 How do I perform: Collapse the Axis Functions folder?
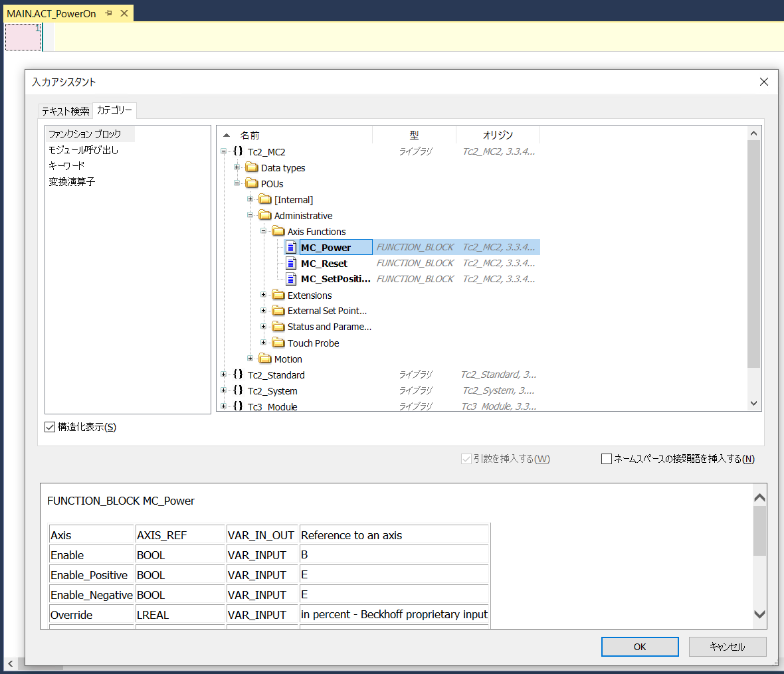pos(264,231)
